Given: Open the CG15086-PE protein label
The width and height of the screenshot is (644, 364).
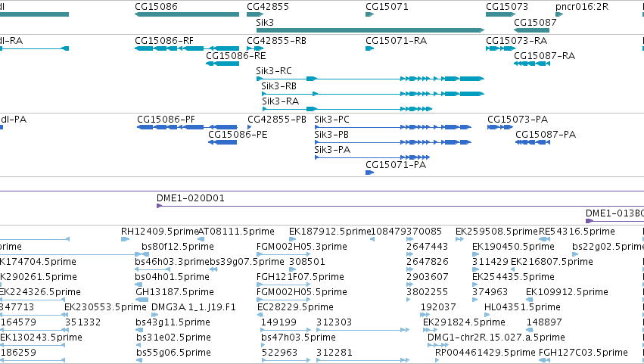Looking at the screenshot, I should pyautogui.click(x=238, y=135).
